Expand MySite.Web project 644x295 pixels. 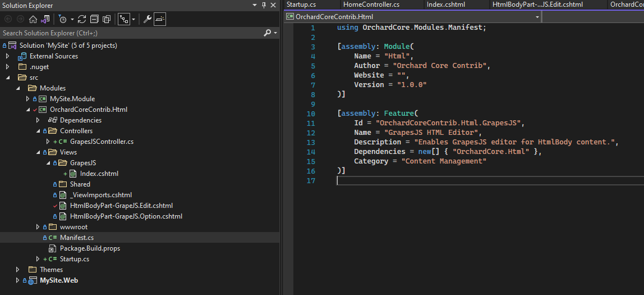(x=17, y=280)
